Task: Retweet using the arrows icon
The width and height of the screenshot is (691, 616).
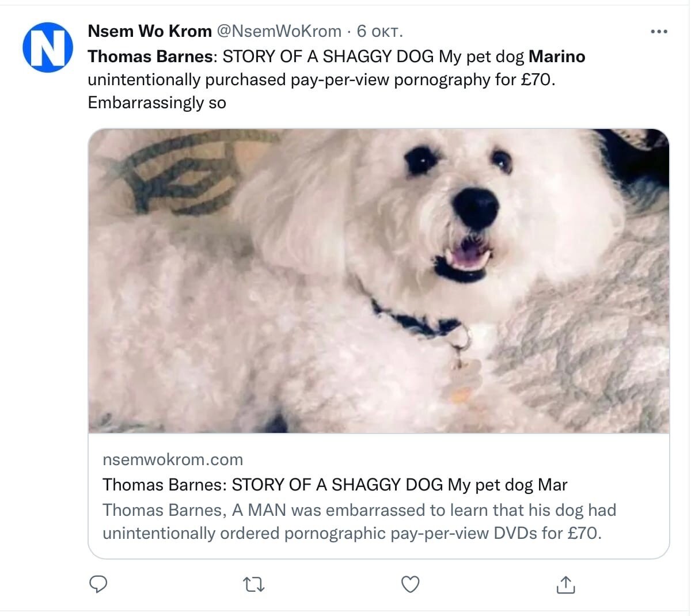Action: click(254, 585)
